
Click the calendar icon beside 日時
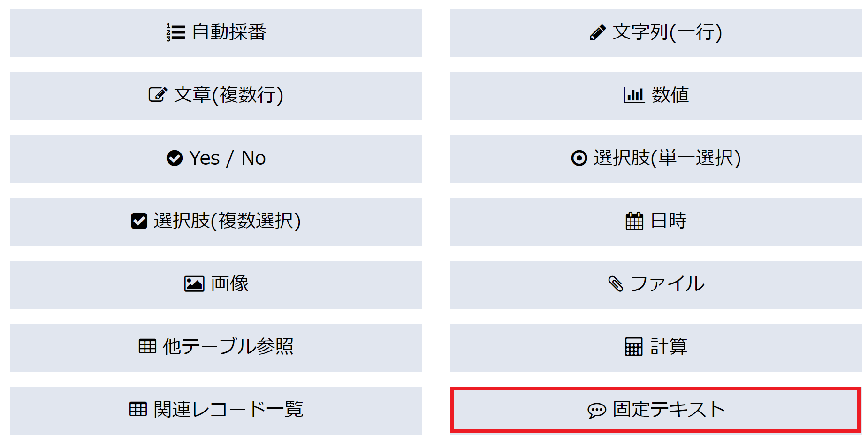[634, 221]
